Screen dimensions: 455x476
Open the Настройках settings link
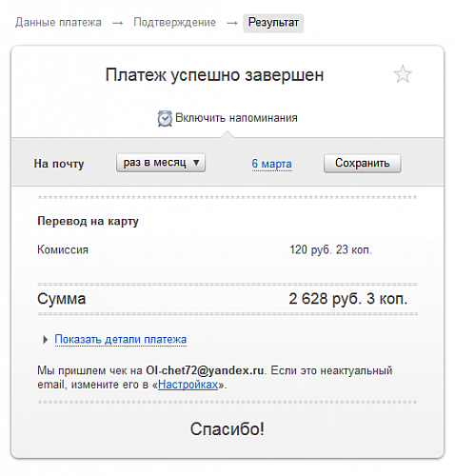[x=188, y=385]
